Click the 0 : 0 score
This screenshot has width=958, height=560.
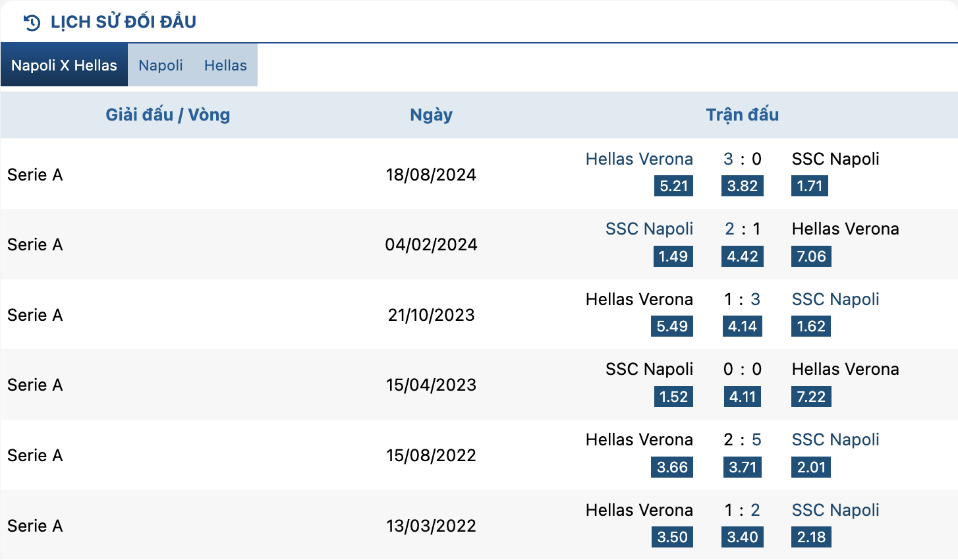[743, 369]
